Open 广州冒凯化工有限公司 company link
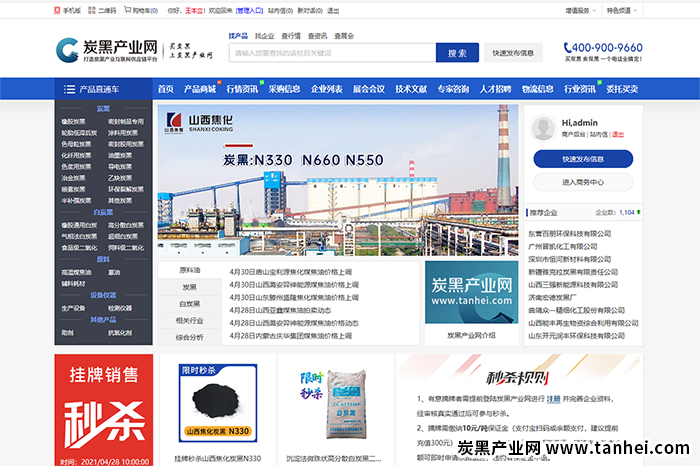The height and width of the screenshot is (466, 700). pyautogui.click(x=562, y=246)
